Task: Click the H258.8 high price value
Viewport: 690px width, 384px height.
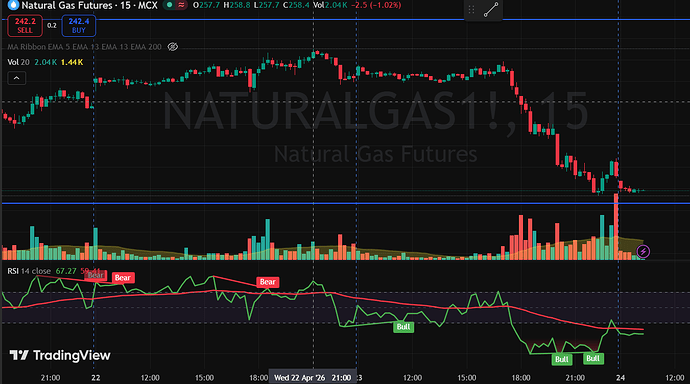Action: click(237, 5)
